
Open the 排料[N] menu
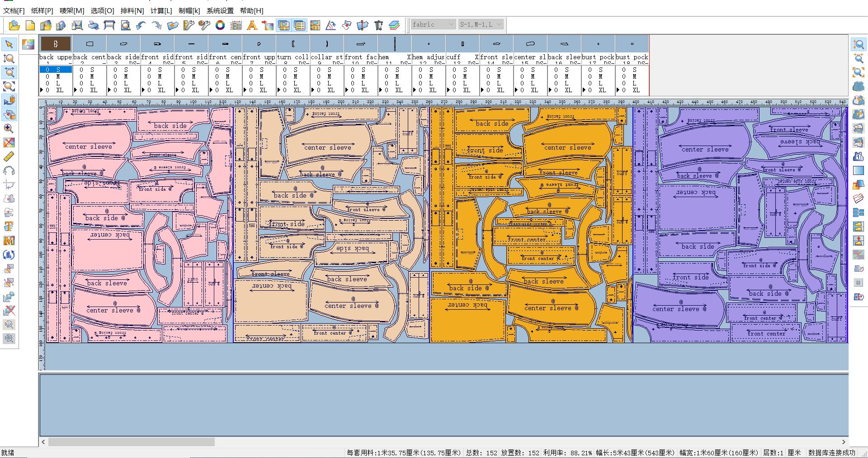132,10
